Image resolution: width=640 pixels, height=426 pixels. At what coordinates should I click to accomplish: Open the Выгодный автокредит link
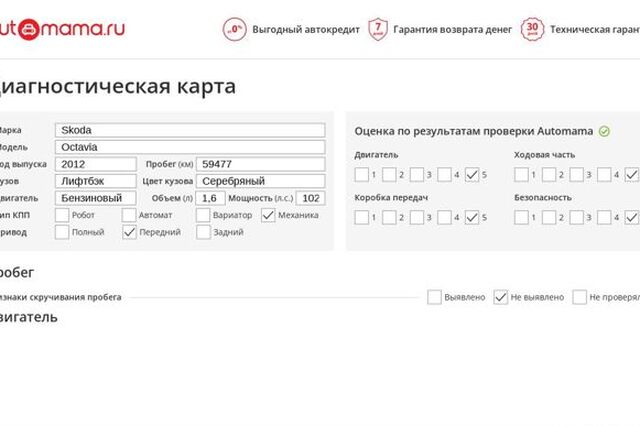[306, 30]
